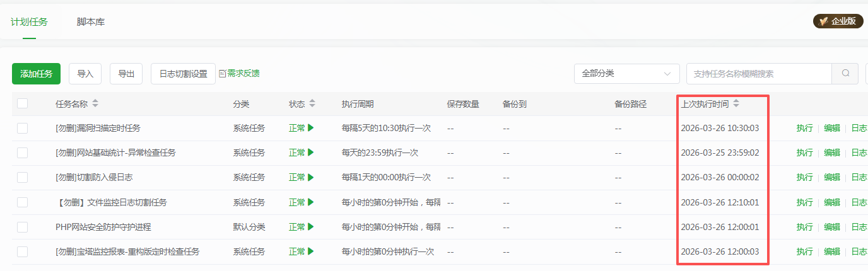The height and width of the screenshot is (271, 868).
Task: Click cycle text 每隔1天的00:00执行一次
Action: pos(386,177)
